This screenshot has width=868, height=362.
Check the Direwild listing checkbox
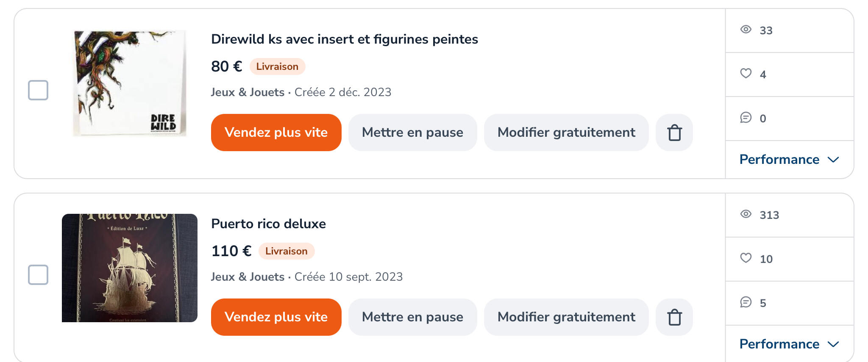38,90
